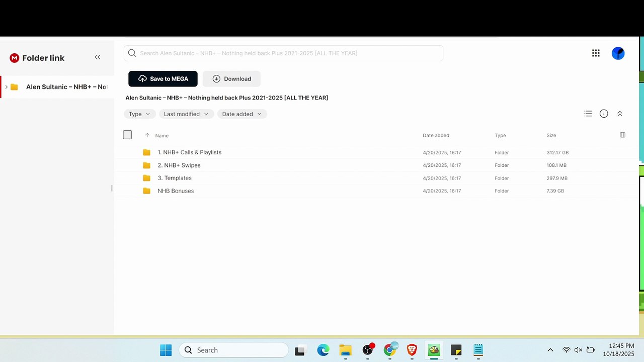Image resolution: width=644 pixels, height=362 pixels.
Task: Open 2. NHB+ Swipes folder
Action: tap(179, 165)
